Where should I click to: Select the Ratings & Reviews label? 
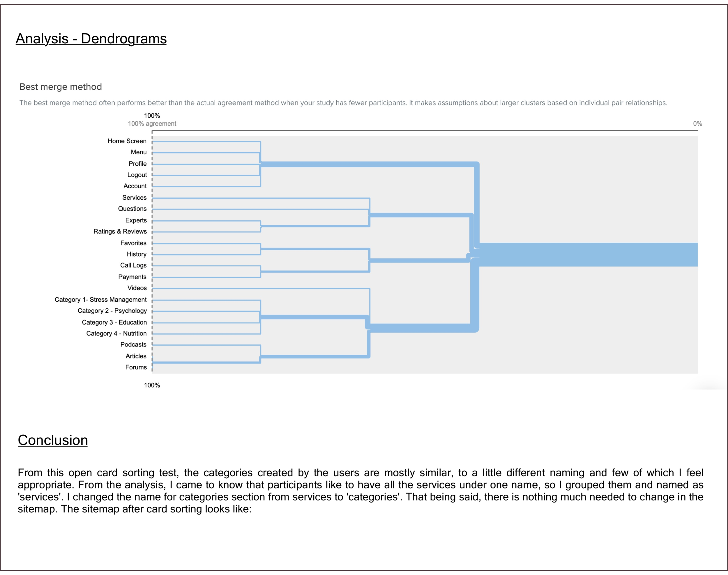pyautogui.click(x=120, y=232)
